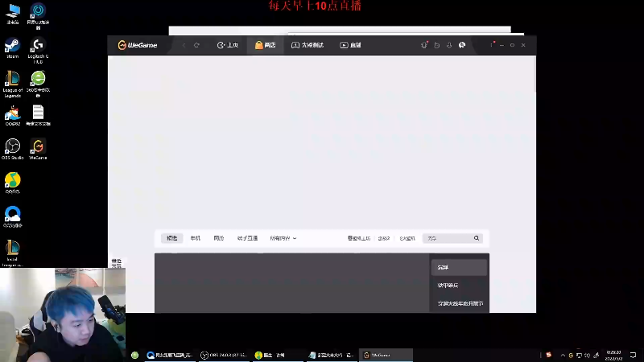Open the WeGame more-options menu with three dots

[492, 45]
